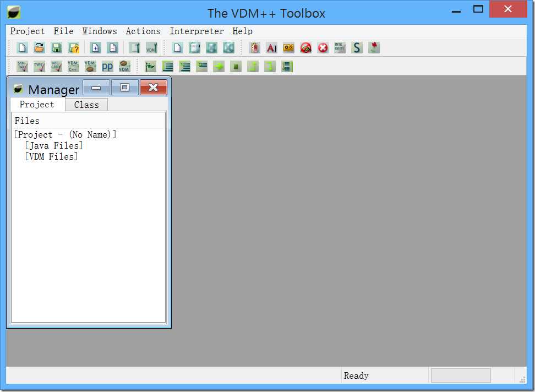Save project with the floppy disk icon
Screen dimensions: 535x392
56,48
